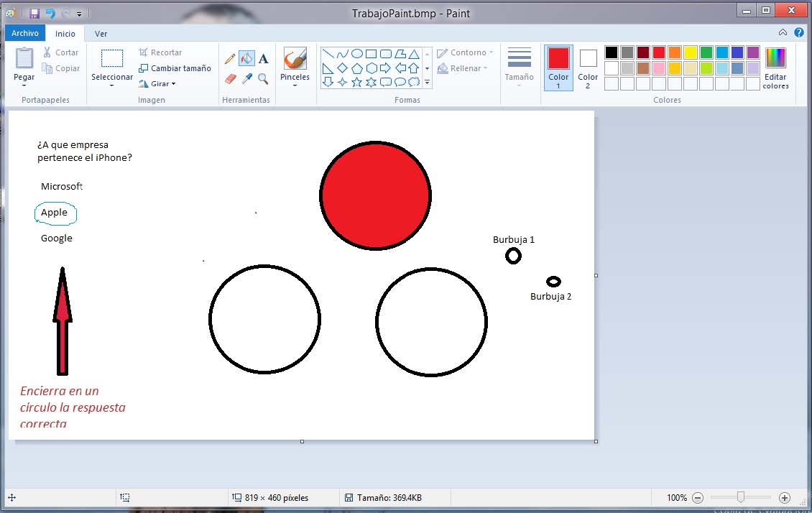Open the Seleccionar dropdown arrow
The image size is (812, 513).
pyautogui.click(x=112, y=85)
